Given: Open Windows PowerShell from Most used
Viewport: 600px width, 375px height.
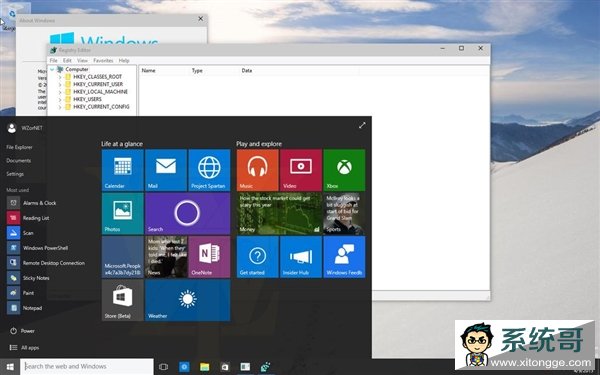Looking at the screenshot, I should click(x=38, y=248).
